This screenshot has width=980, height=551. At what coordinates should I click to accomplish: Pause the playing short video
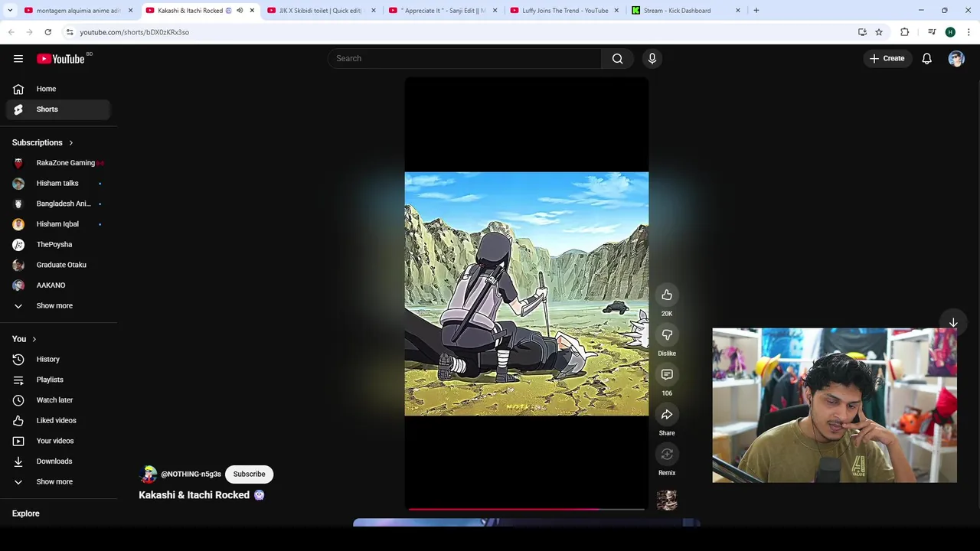click(x=527, y=294)
